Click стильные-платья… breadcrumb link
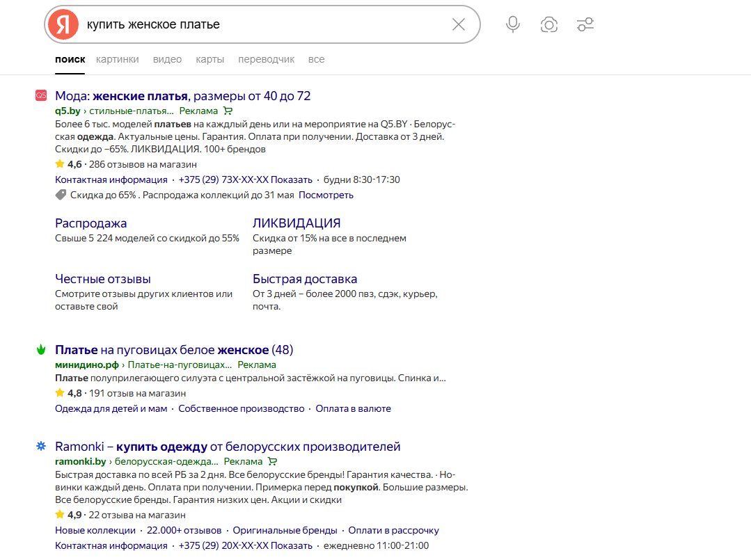This screenshot has width=751, height=560. pos(132,111)
